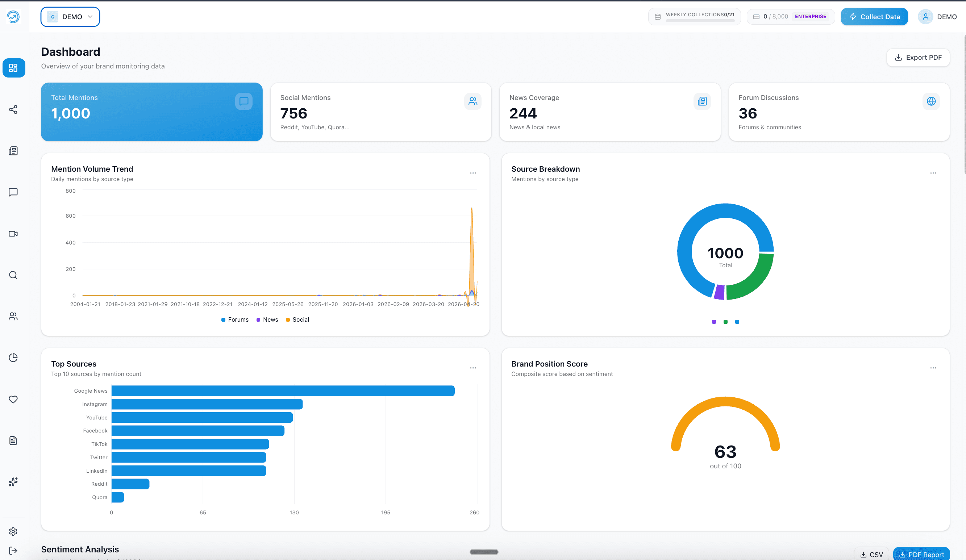
Task: Open Top Sources options menu
Action: coord(473,368)
